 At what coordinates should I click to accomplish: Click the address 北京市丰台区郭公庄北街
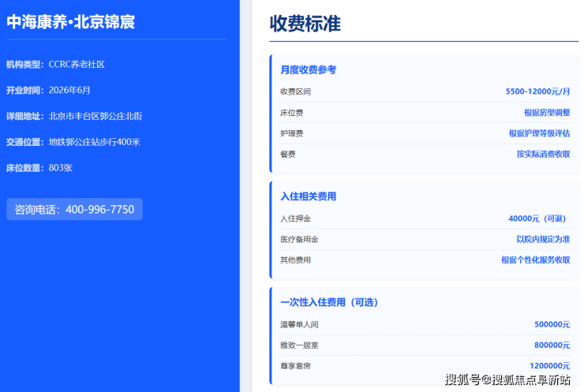tap(95, 116)
